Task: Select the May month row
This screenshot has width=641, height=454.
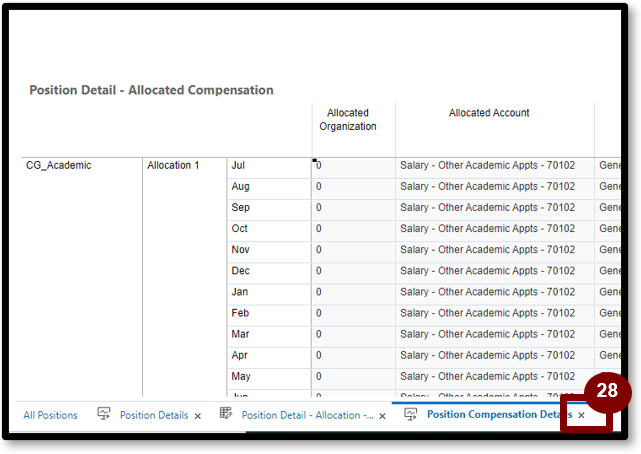Action: [269, 377]
